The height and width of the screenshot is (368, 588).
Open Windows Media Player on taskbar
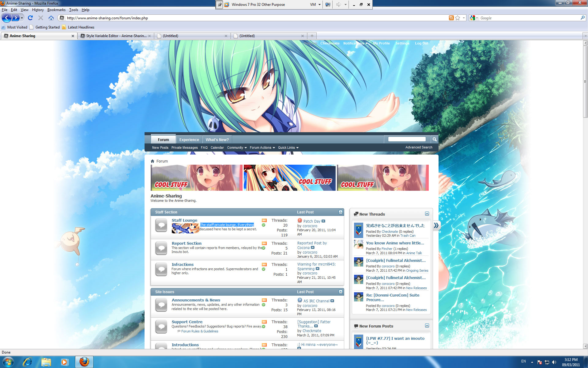click(x=64, y=362)
